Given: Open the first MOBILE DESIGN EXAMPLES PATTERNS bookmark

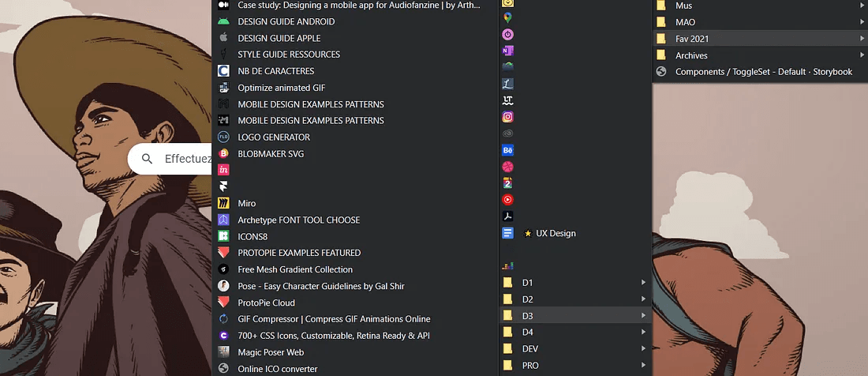Looking at the screenshot, I should coord(355,104).
